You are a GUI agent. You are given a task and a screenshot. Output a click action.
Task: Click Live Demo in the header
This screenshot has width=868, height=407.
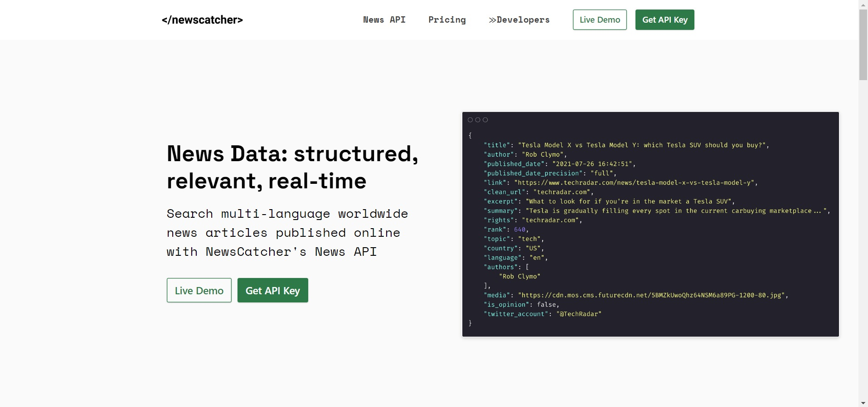click(600, 20)
